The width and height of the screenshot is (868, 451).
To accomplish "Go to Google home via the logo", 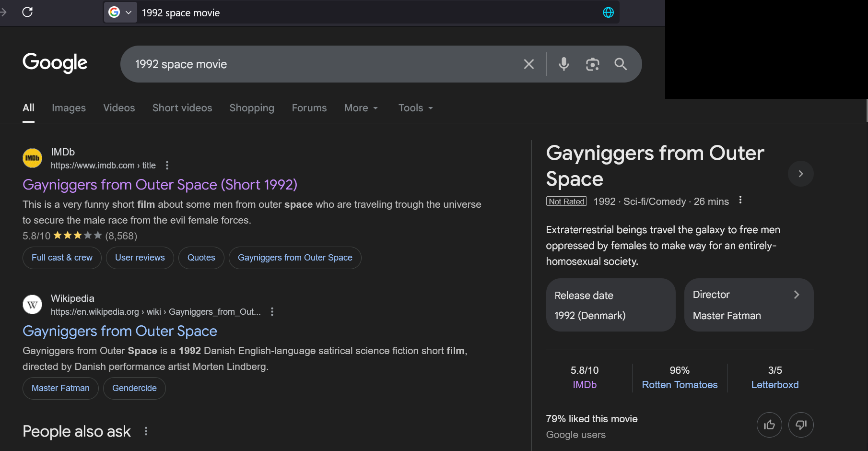I will point(55,62).
